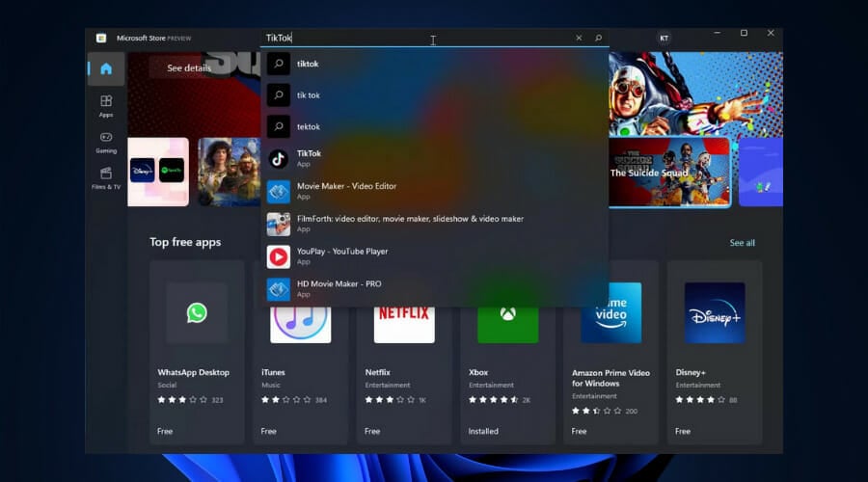The width and height of the screenshot is (868, 482).
Task: Select the 'tik tok' search suggestion
Action: tap(435, 95)
